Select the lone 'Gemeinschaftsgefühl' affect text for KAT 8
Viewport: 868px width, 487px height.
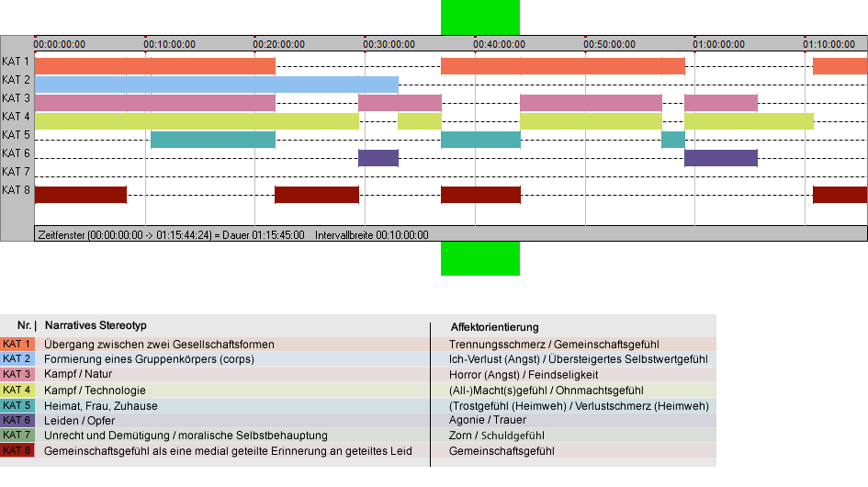[x=502, y=451]
